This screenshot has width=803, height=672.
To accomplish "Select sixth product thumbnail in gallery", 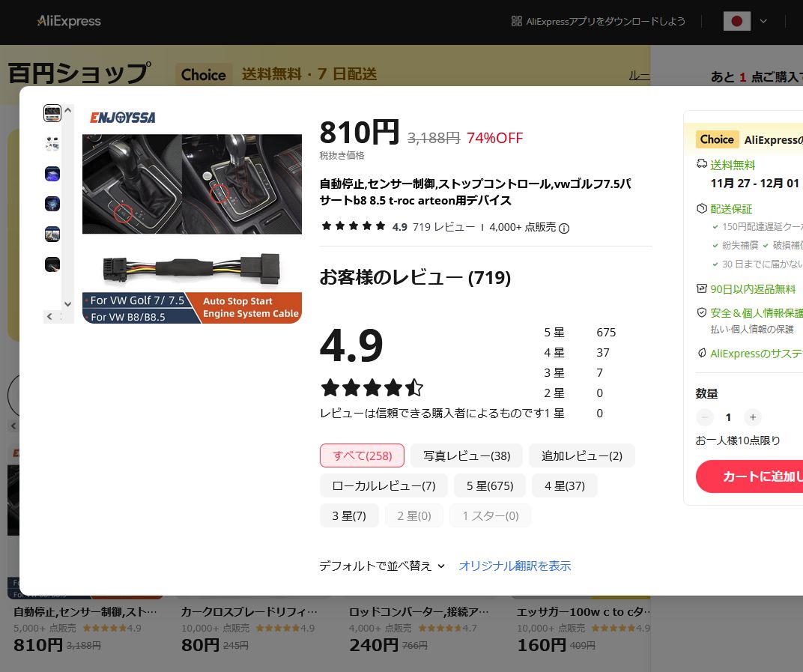I will 52,264.
